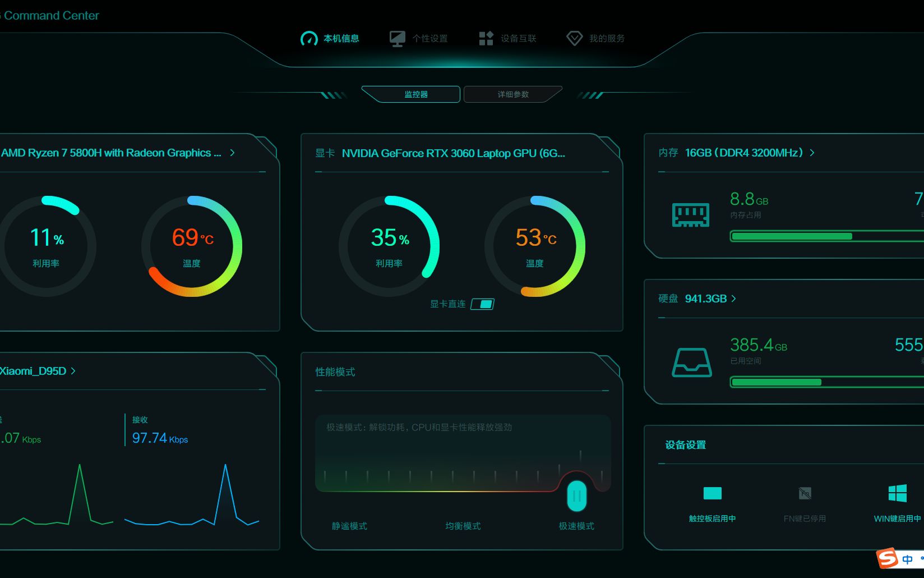Click the memory usage progress bar
924x578 pixels.
[x=827, y=236]
